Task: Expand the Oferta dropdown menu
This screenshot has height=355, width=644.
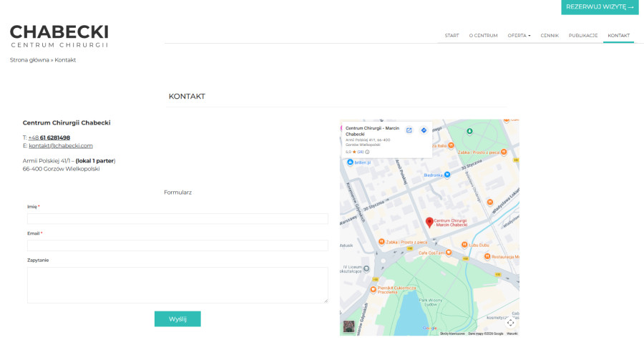Action: click(519, 35)
